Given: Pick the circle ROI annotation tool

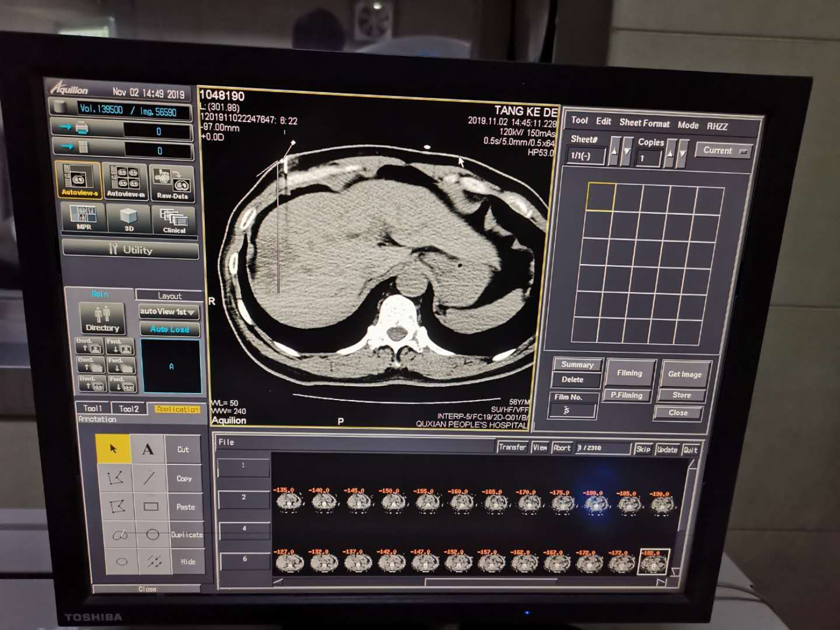Looking at the screenshot, I should [x=152, y=534].
